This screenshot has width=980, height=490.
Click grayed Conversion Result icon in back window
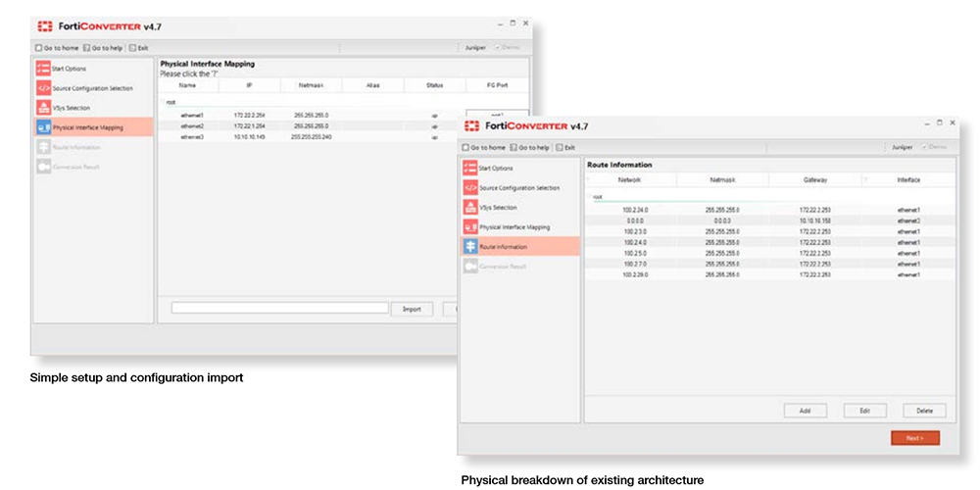tap(43, 167)
